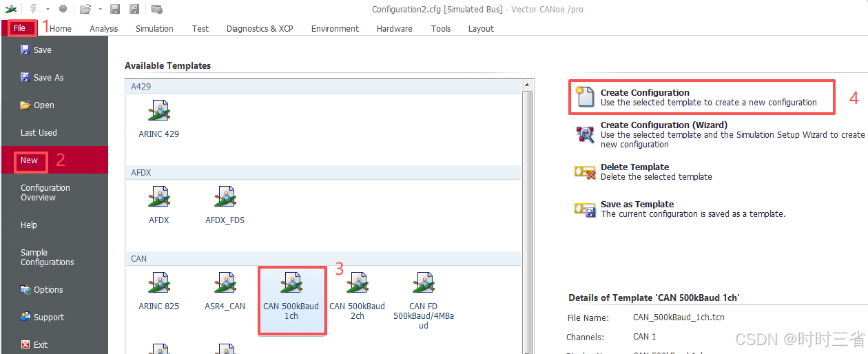Click the Create Configuration title link
The image size is (868, 354).
point(645,92)
